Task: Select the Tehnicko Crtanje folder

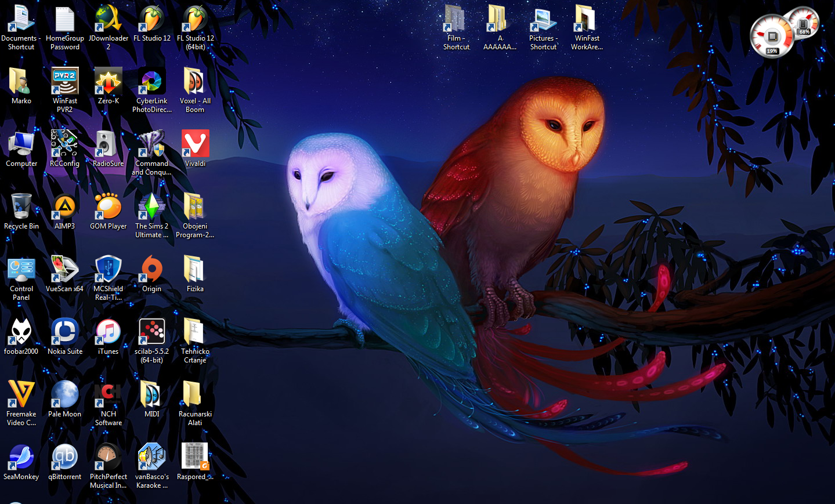Action: 196,331
